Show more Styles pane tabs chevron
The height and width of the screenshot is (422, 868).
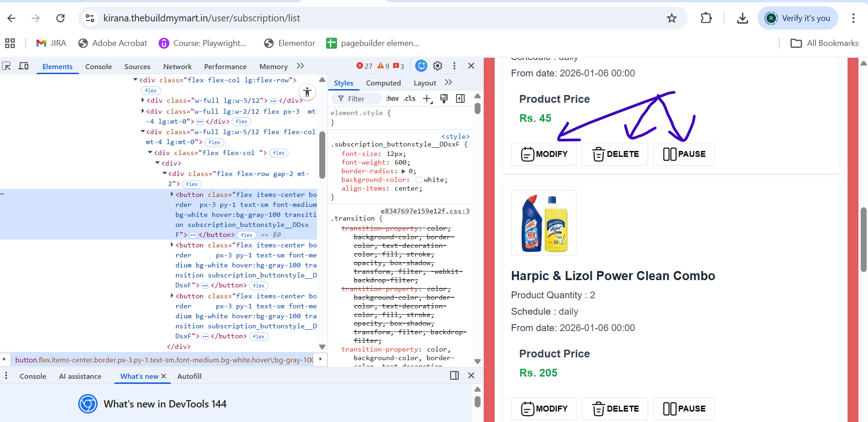(449, 82)
